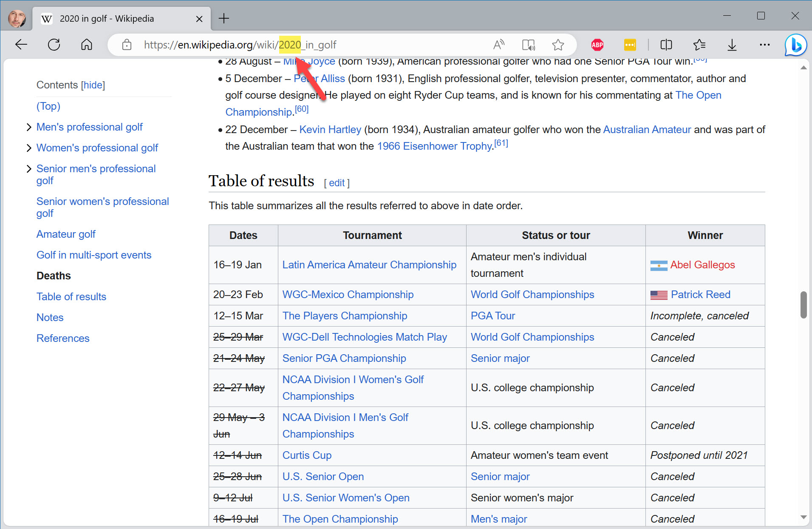The image size is (812, 529).
Task: Open Curtis Cup link
Action: click(x=307, y=455)
